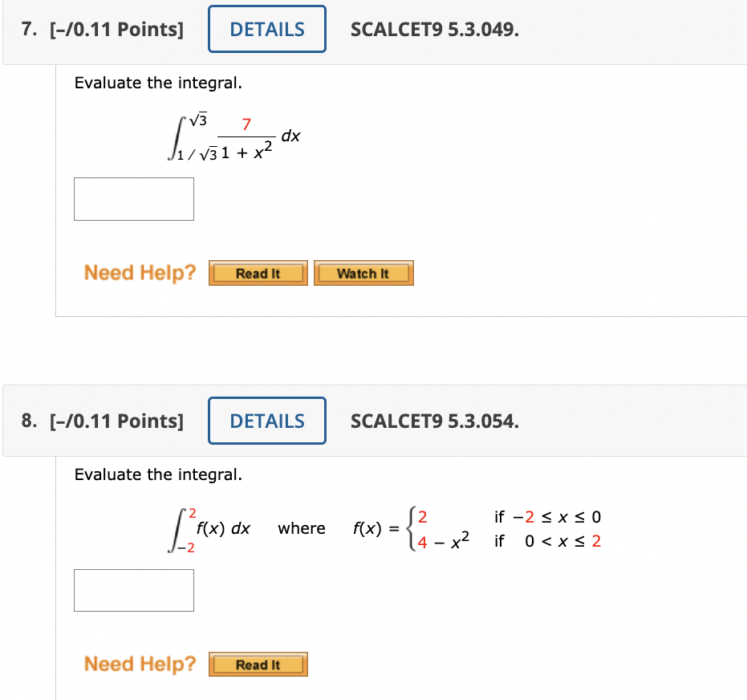The image size is (747, 700).
Task: Click Read It under question 7
Action: point(258,273)
